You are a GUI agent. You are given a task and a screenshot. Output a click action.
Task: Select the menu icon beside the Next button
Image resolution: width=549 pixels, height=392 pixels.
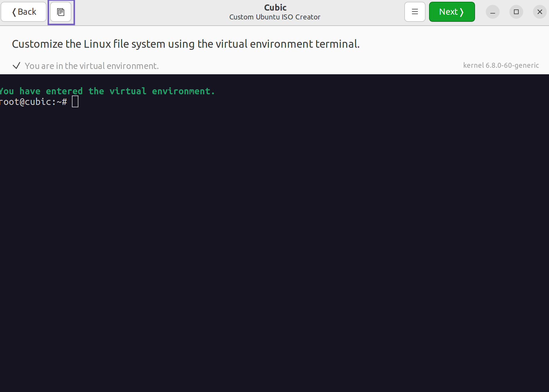tap(415, 11)
